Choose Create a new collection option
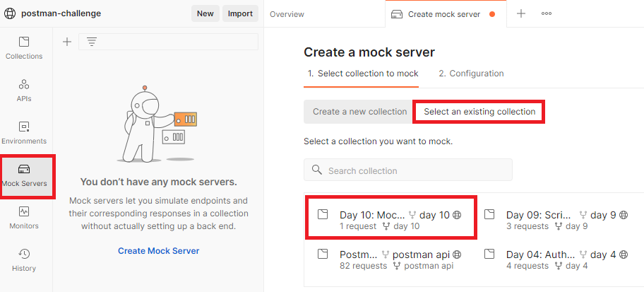The height and width of the screenshot is (292, 644). (359, 112)
